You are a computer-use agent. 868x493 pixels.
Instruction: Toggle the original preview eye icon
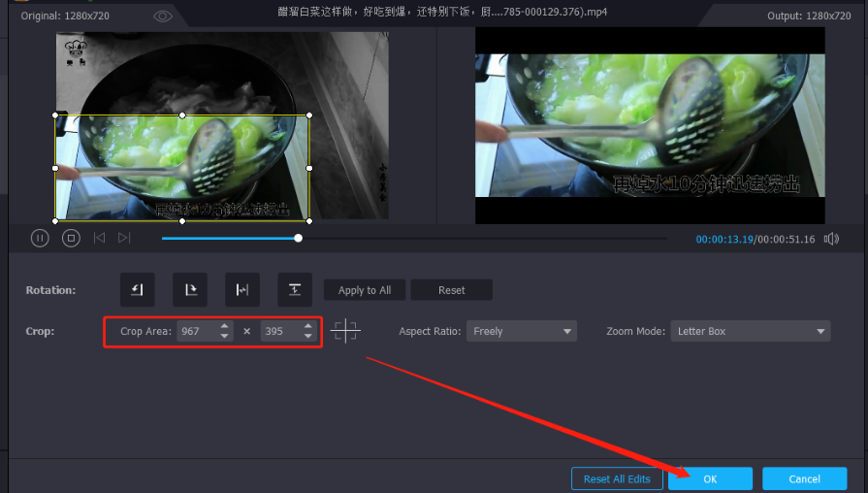163,16
